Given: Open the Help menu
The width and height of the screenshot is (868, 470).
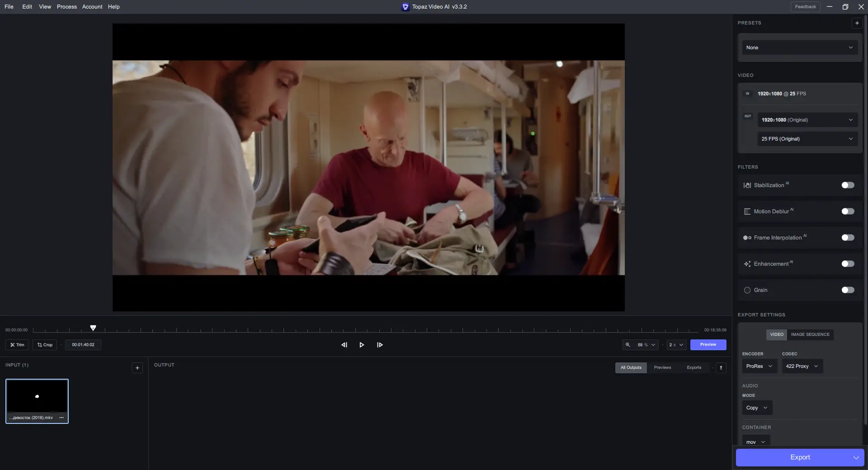Looking at the screenshot, I should pyautogui.click(x=114, y=7).
